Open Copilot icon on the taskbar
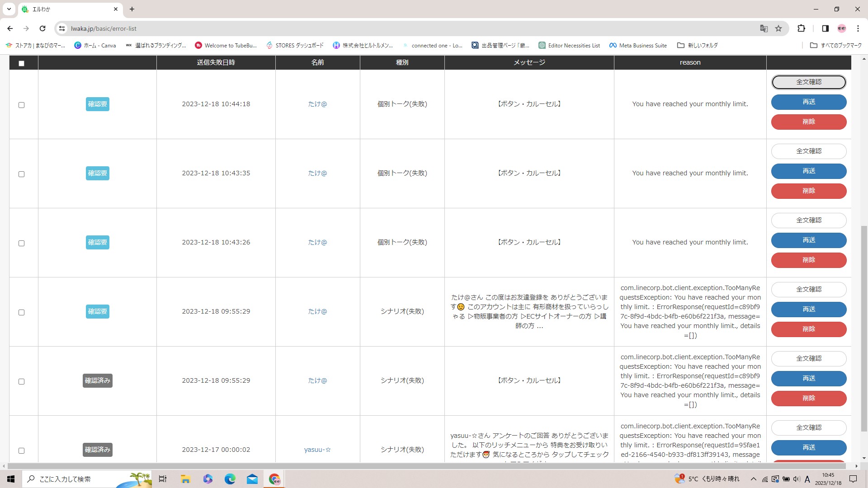 (x=208, y=479)
